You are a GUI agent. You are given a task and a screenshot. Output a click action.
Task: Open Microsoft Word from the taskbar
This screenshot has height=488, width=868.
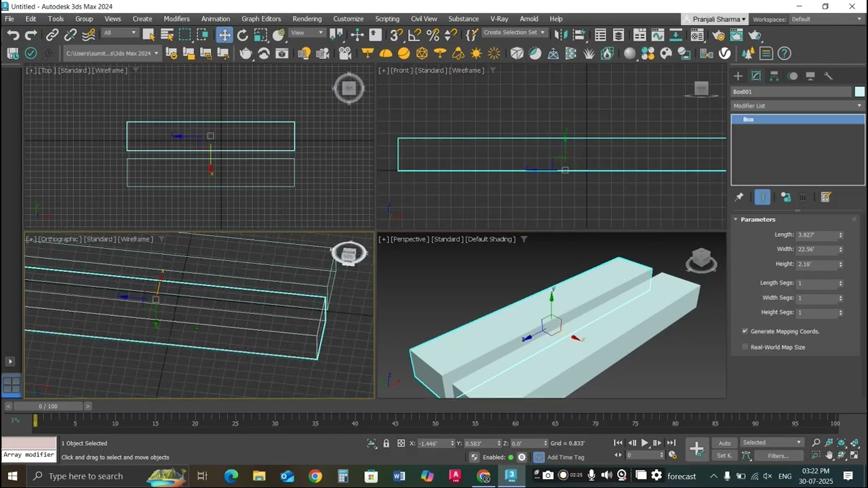click(399, 476)
